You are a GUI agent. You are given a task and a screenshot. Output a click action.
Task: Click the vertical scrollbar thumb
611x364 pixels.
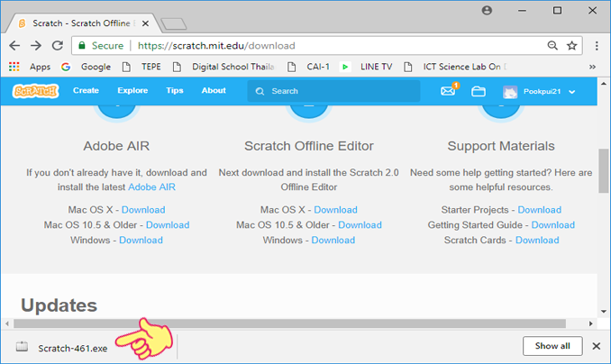(x=604, y=170)
